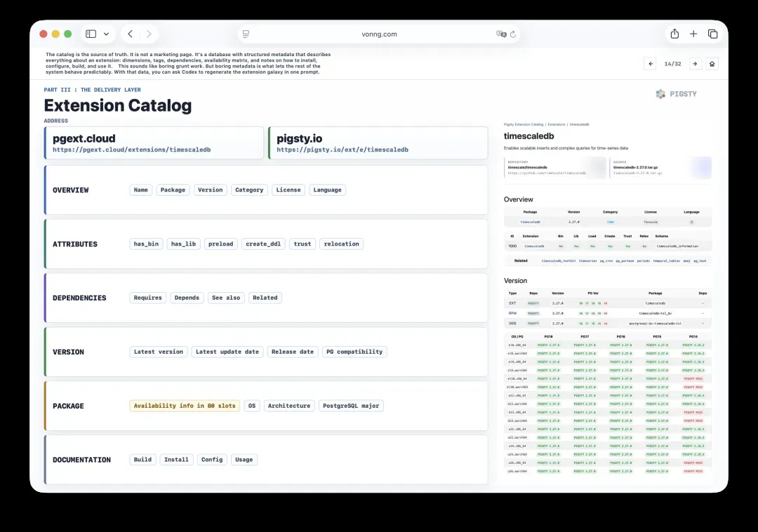Select the Release date tag
Viewport: 758px width, 532px height.
[x=293, y=352]
